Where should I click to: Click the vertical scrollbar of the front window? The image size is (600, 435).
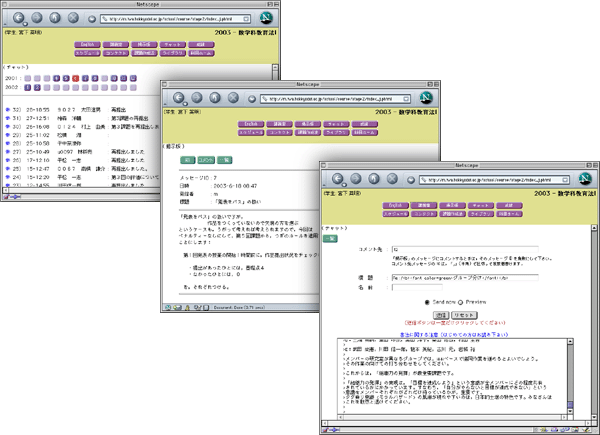click(589, 300)
